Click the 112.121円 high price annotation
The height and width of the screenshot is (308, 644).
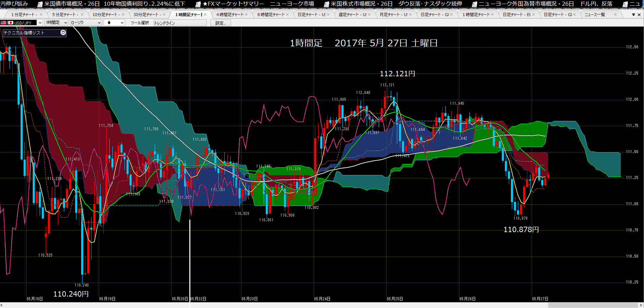[397, 74]
